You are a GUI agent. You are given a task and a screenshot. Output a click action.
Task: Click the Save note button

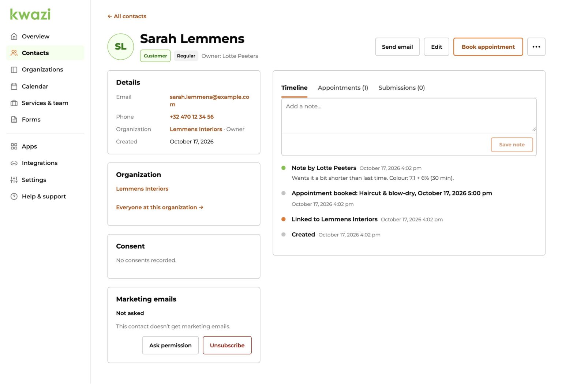tap(512, 145)
